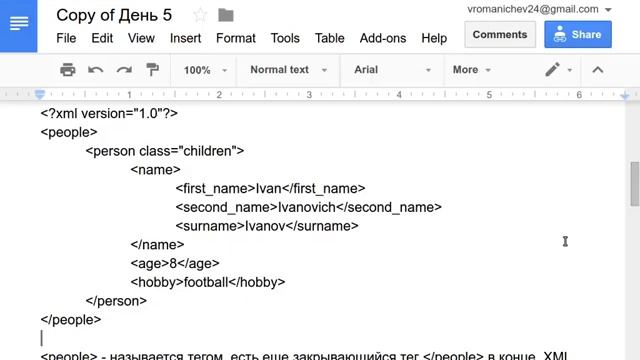640x360 pixels.
Task: Open the account dropdown arrow beside email
Action: pos(608,10)
